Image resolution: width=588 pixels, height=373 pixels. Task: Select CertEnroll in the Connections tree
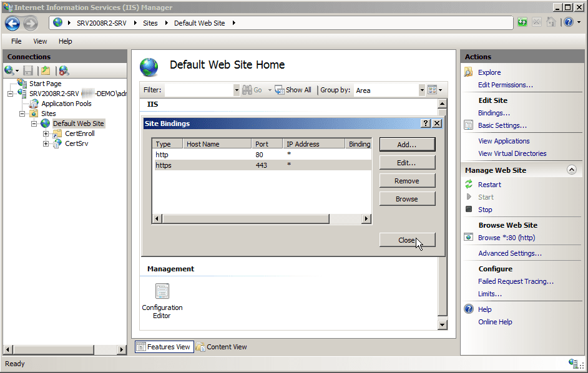[79, 133]
